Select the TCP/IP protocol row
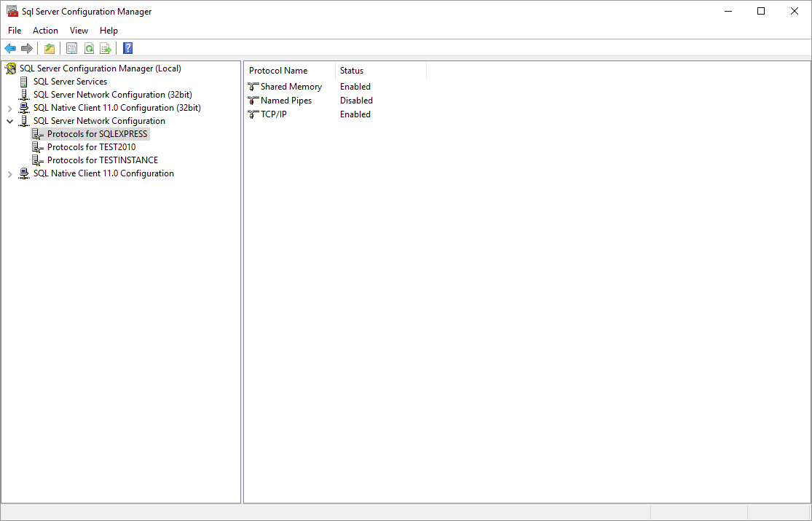This screenshot has height=521, width=812. coord(275,114)
